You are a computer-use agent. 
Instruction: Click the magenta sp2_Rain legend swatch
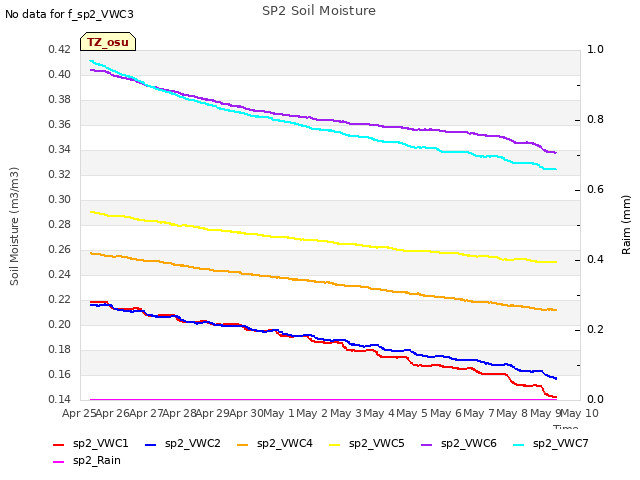[59, 462]
